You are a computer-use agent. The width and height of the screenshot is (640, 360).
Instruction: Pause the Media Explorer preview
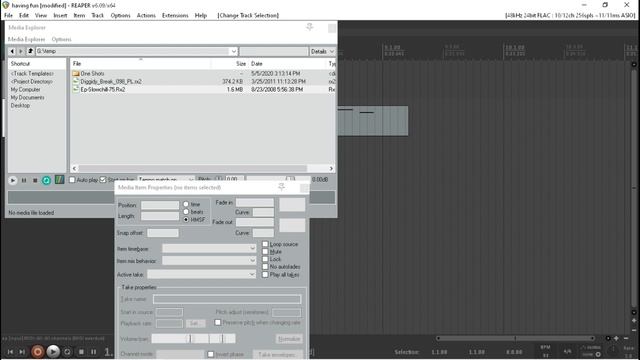click(x=24, y=180)
